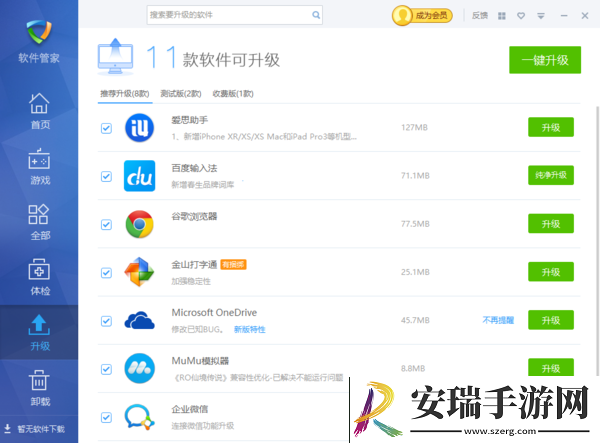The image size is (600, 443).
Task: Click the 软件管家 shield logo
Action: tap(39, 32)
